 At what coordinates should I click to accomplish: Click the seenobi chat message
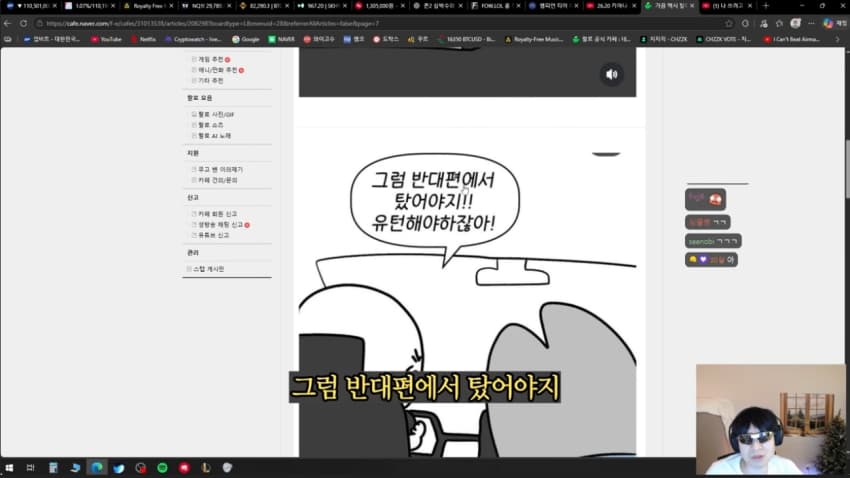[x=713, y=241]
